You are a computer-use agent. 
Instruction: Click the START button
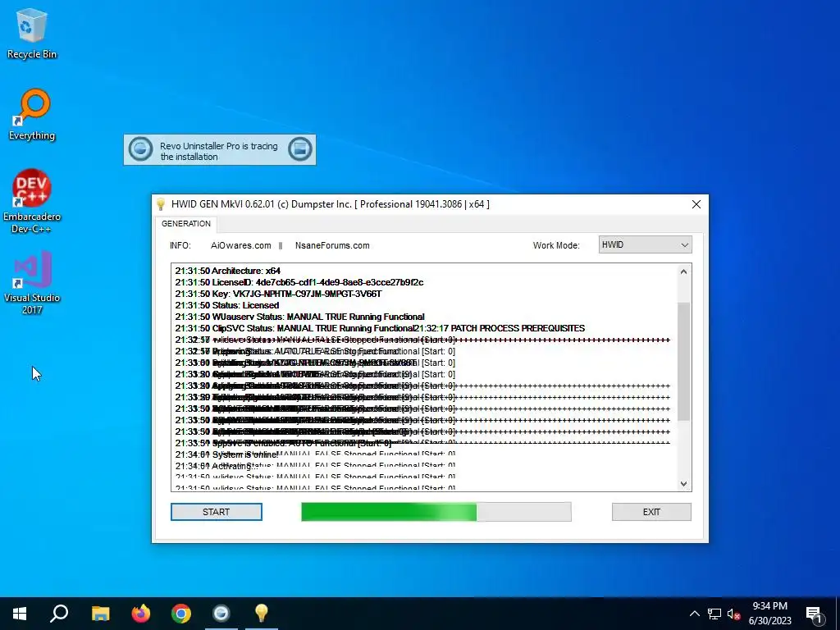coord(217,512)
